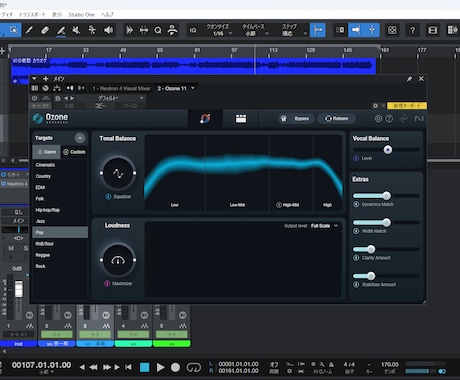This screenshot has height=380, width=460.
Task: Toggle the Snap to grid button
Action: pyautogui.click(x=318, y=30)
